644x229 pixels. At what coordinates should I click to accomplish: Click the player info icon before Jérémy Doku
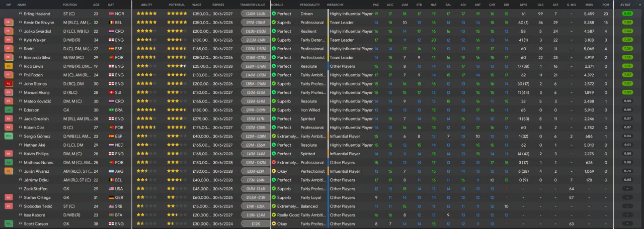coord(20,180)
